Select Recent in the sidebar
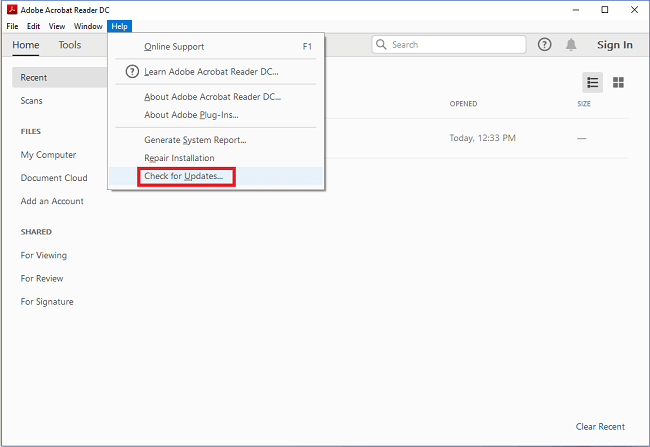This screenshot has height=447, width=650. coord(59,78)
